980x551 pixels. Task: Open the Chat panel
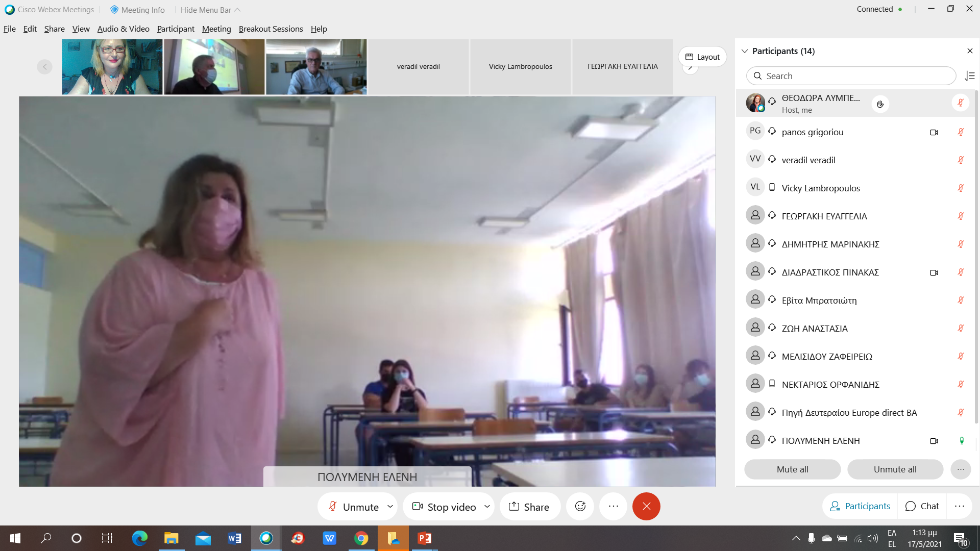[x=922, y=506]
